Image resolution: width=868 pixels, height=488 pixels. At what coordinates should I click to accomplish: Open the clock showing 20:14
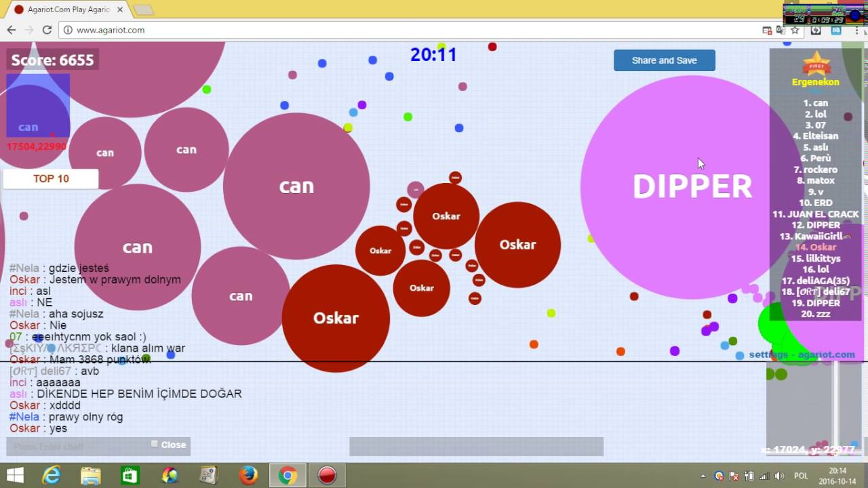(x=837, y=475)
